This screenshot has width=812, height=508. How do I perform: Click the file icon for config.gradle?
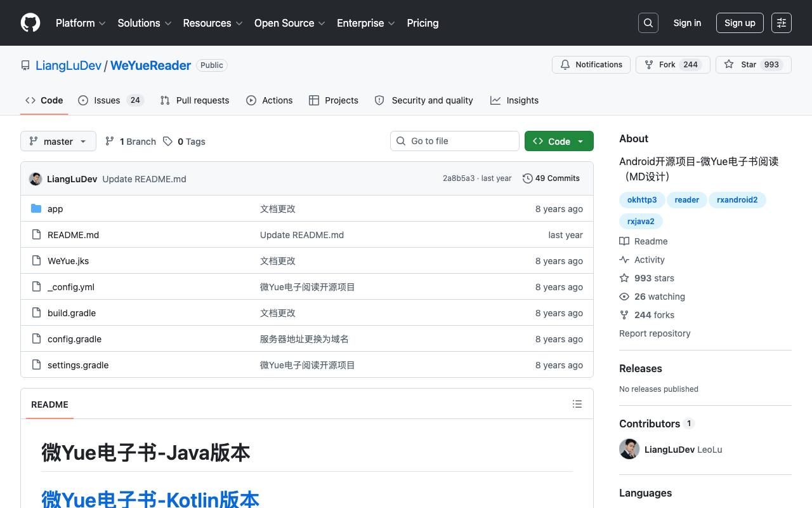[x=36, y=338]
